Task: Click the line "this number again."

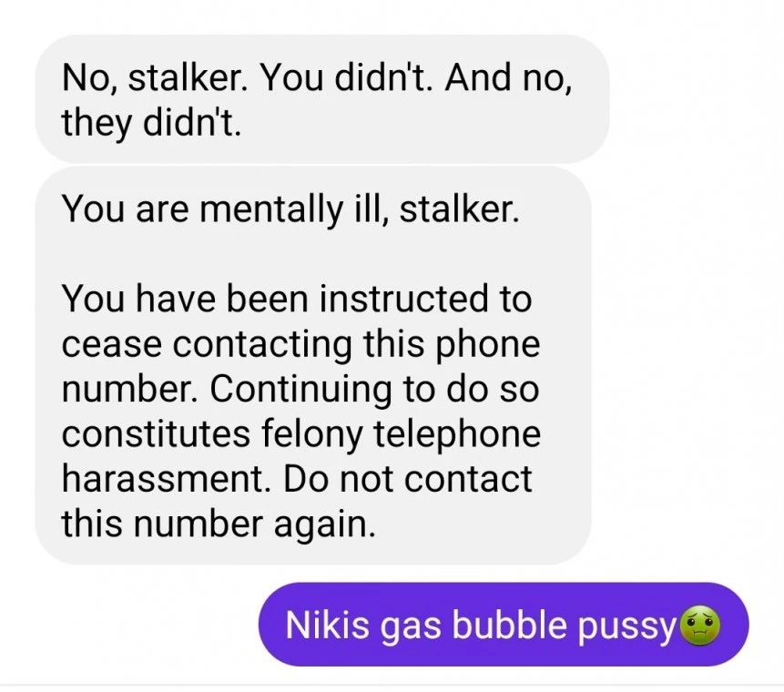Action: pyautogui.click(x=218, y=524)
